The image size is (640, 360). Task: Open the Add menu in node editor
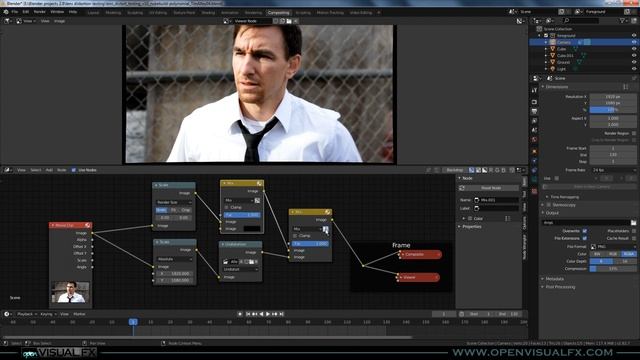(49, 170)
